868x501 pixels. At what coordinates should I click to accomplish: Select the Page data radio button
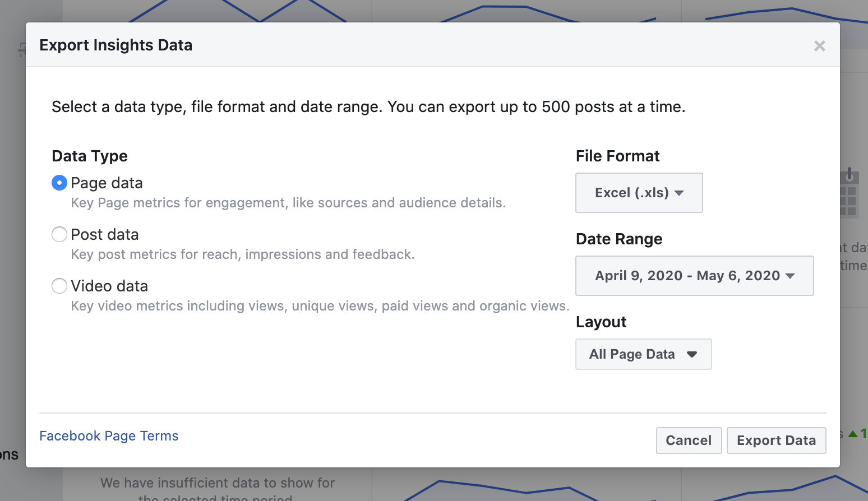(x=59, y=182)
